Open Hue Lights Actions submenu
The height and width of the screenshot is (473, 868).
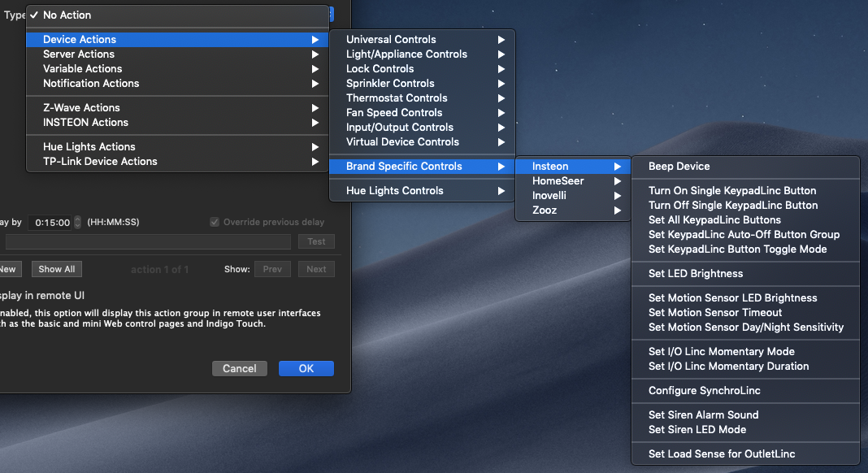[x=177, y=147]
